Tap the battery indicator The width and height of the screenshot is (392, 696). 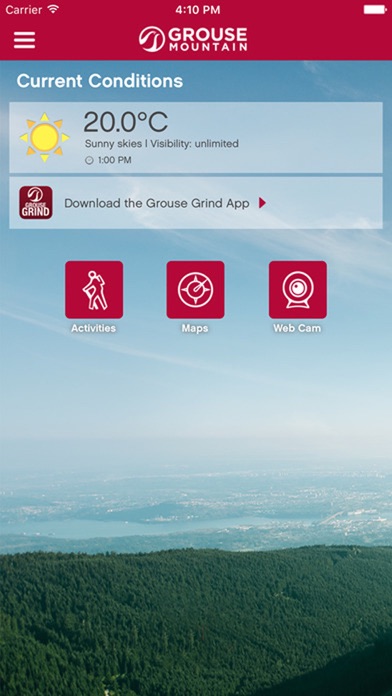point(375,9)
